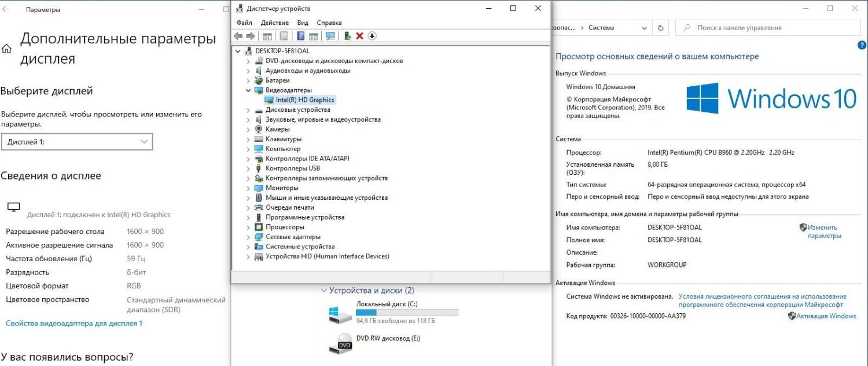Open the Дисплей 1 dropdown
Viewport: 868px width, 366px height.
pyautogui.click(x=77, y=142)
